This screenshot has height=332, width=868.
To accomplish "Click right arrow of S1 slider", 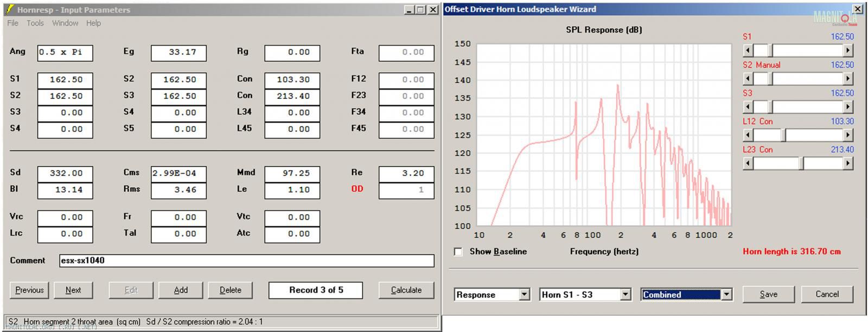I will pyautogui.click(x=848, y=50).
